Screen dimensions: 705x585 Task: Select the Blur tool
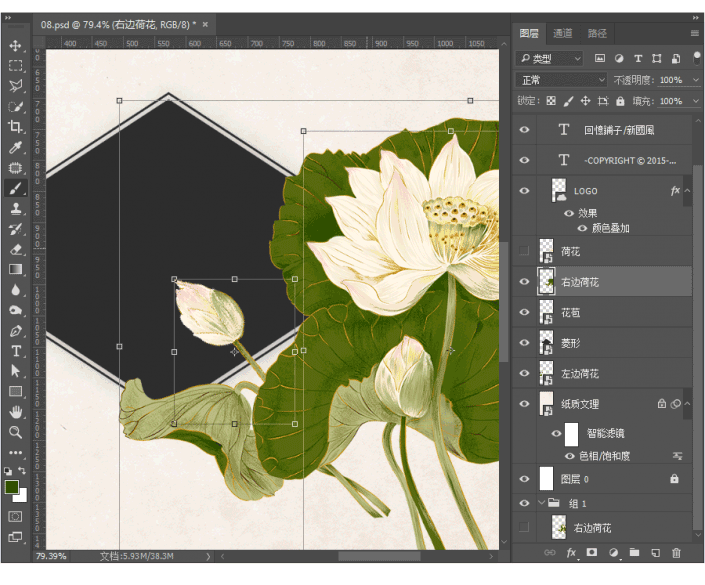pos(15,290)
